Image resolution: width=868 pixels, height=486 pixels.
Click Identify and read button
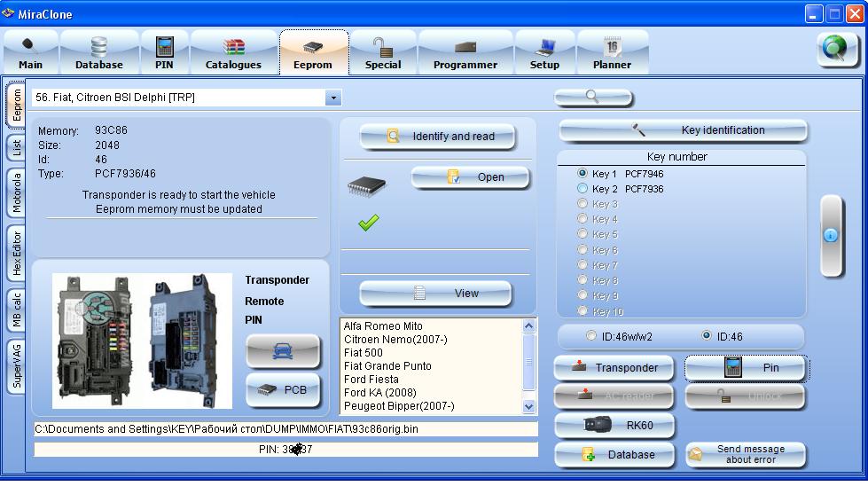click(437, 137)
